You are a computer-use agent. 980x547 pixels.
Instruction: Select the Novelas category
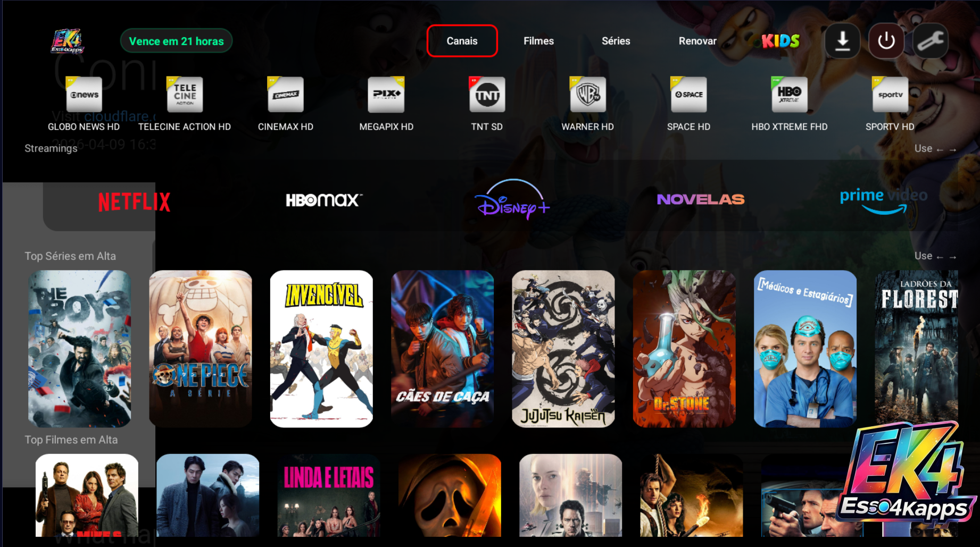tap(700, 200)
